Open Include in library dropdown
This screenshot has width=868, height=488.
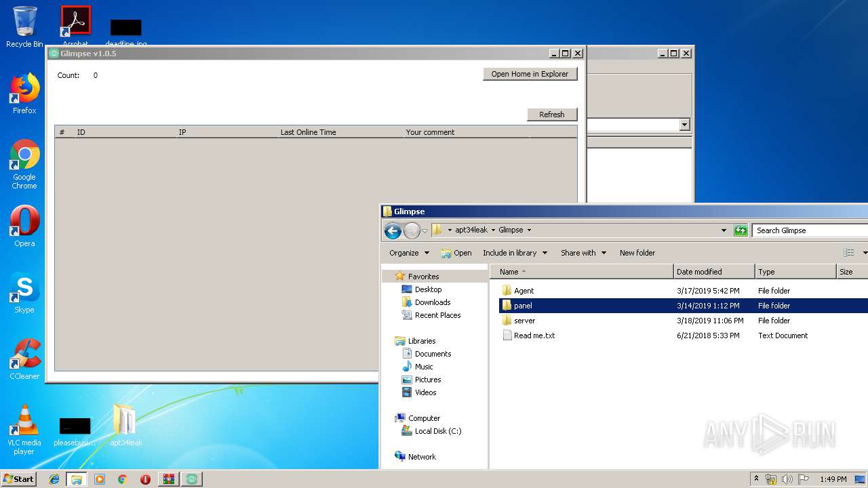[515, 253]
